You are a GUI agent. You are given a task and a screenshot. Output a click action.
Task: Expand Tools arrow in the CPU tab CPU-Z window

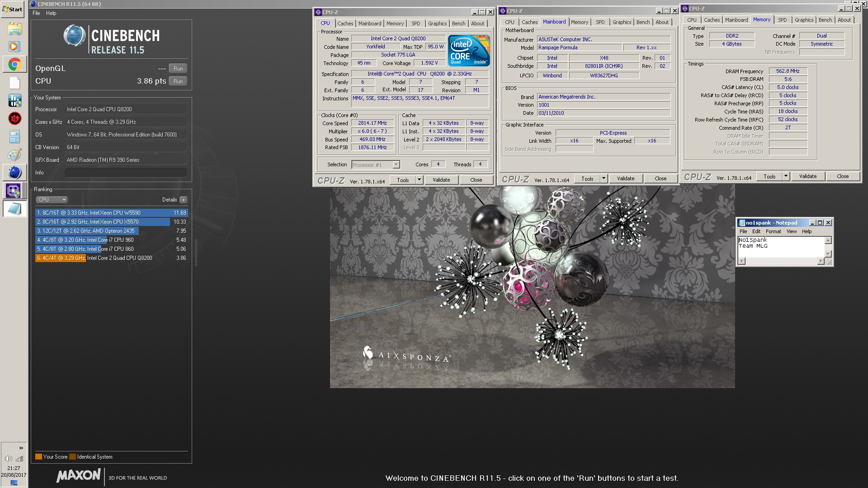pyautogui.click(x=419, y=180)
